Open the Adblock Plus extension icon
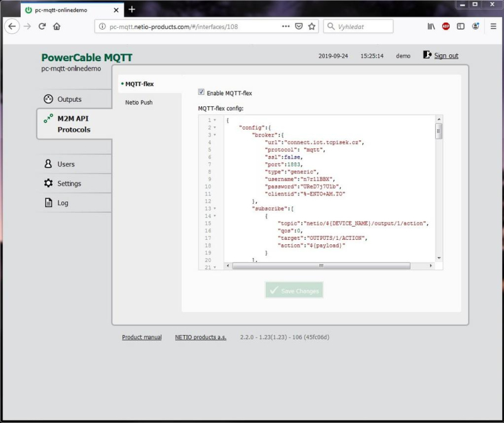Screen dimensions: 504x423 pyautogui.click(x=446, y=26)
